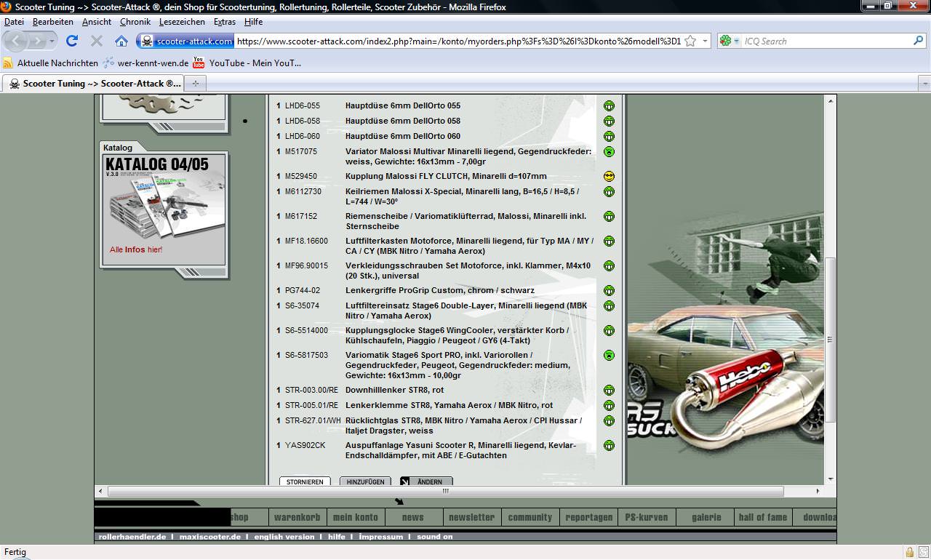
Task: Click the status smiley for Lenkergriffe PG744-02
Action: point(609,290)
